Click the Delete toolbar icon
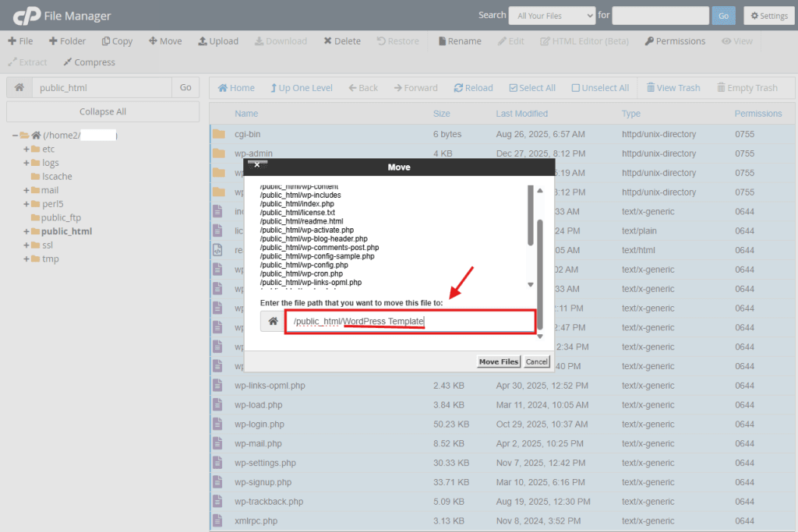 click(x=328, y=41)
